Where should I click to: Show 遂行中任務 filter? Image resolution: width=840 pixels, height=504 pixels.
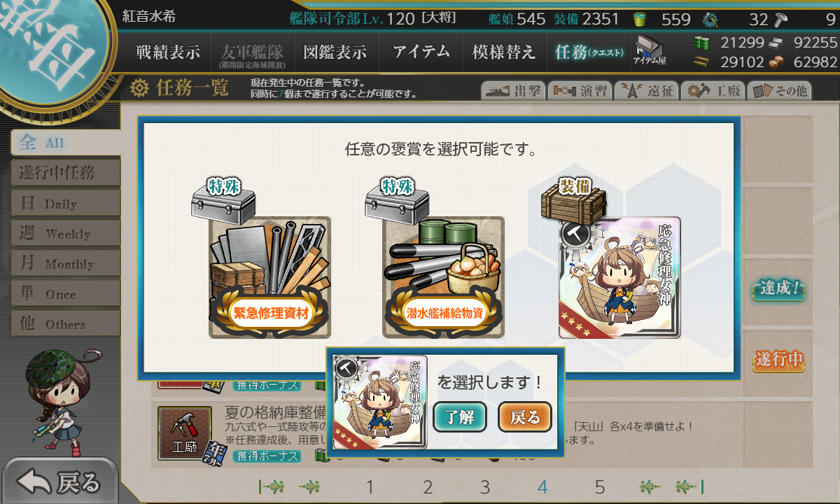click(66, 173)
